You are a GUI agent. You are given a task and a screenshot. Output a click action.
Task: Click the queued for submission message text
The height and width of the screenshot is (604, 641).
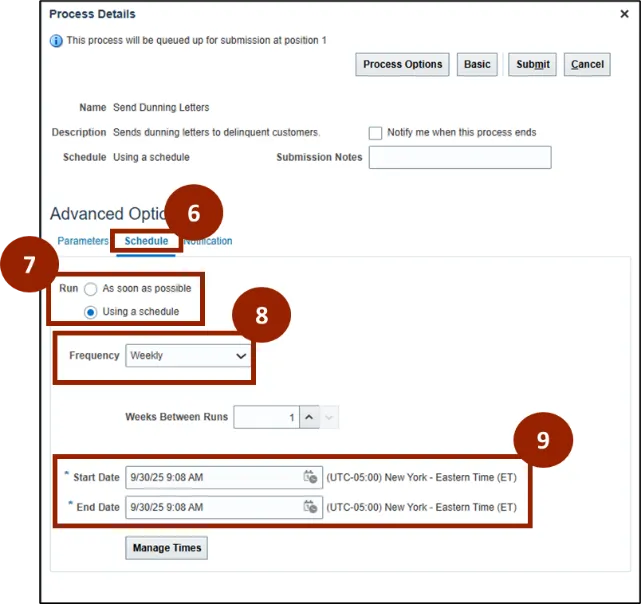tap(196, 40)
